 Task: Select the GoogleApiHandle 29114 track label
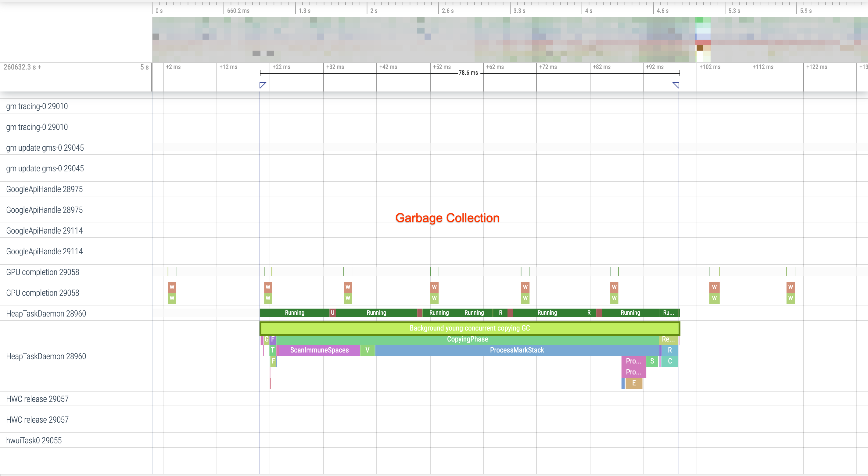tap(44, 231)
